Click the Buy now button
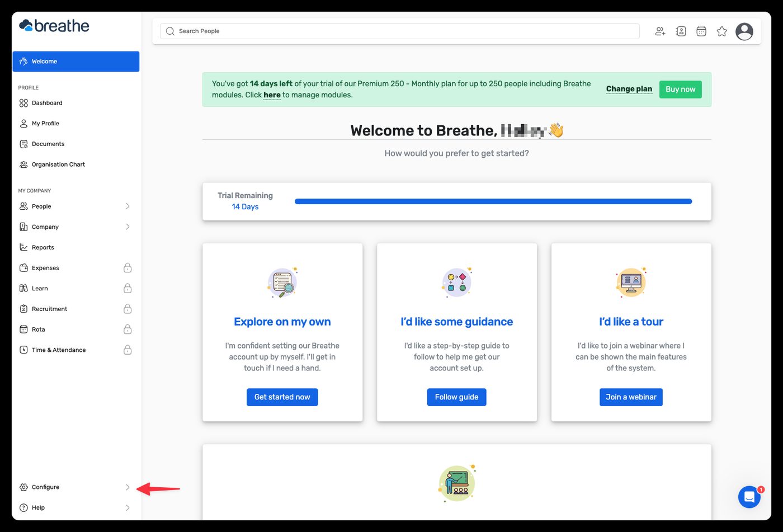Screen dimensions: 783x532 point(680,90)
